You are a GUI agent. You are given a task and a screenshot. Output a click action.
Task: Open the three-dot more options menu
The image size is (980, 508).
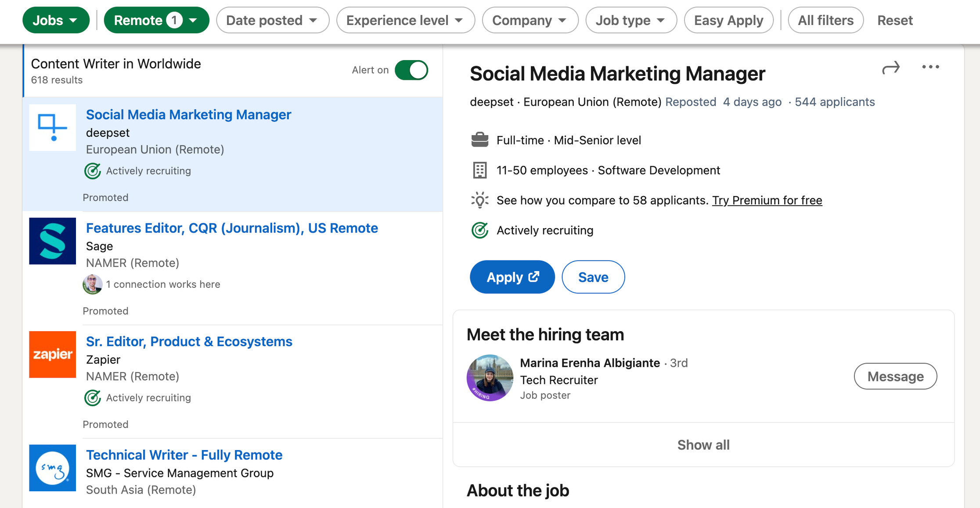(x=930, y=67)
